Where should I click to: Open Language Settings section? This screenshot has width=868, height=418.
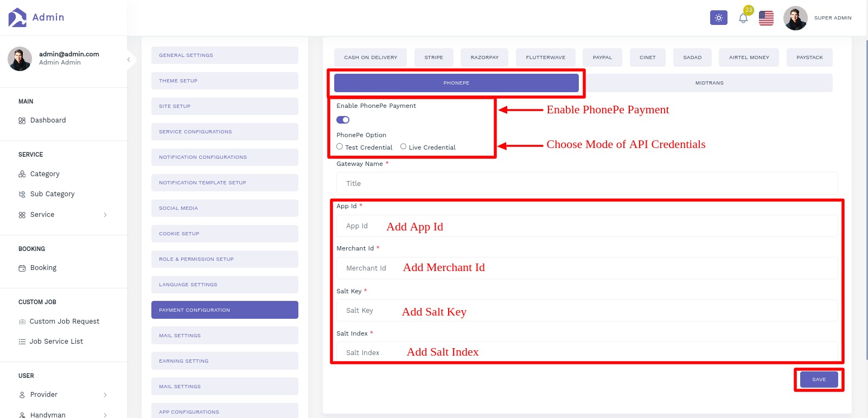coord(225,285)
